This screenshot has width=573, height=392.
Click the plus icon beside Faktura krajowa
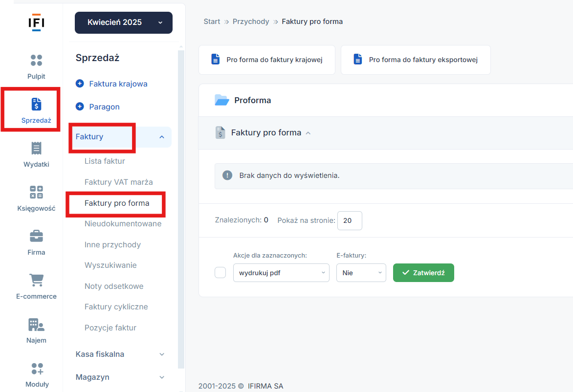pos(80,84)
